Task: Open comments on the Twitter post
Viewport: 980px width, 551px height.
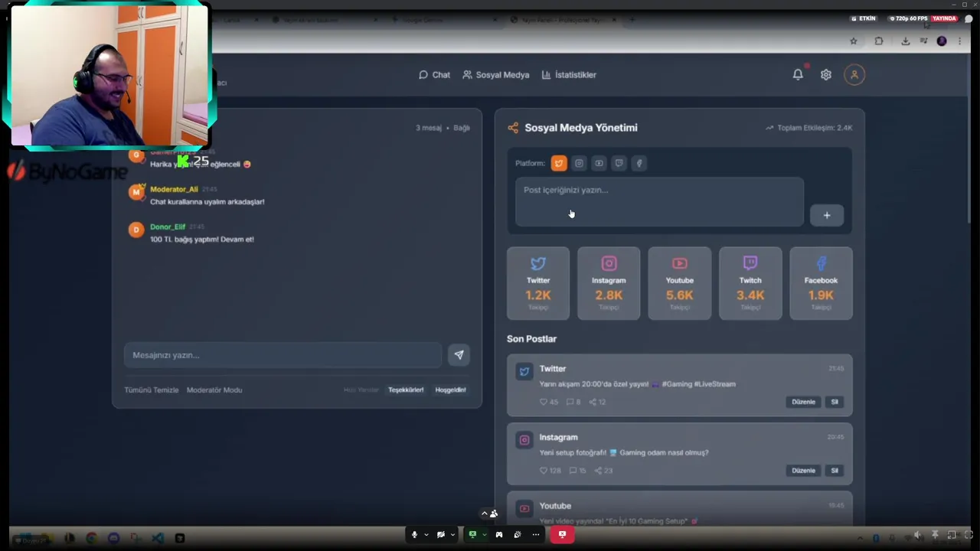Action: click(570, 402)
